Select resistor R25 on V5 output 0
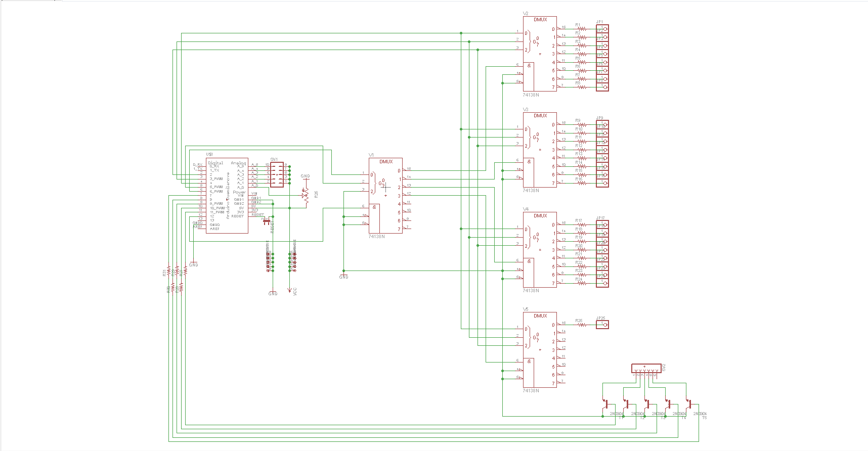This screenshot has height=451, width=868. click(x=582, y=325)
